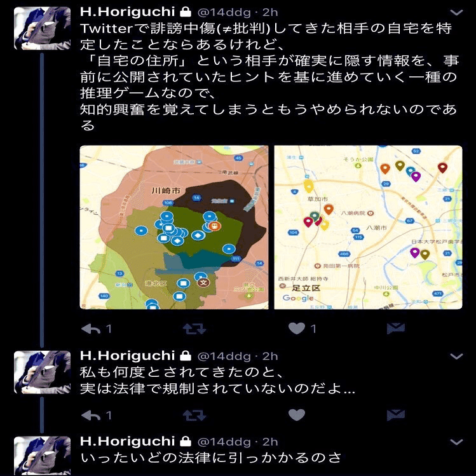Send first tweet via direct message icon
The height and width of the screenshot is (476, 476).
(x=396, y=329)
